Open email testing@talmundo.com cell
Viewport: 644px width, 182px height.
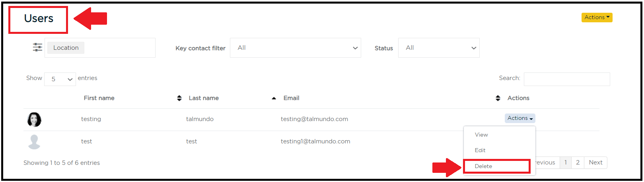click(314, 119)
